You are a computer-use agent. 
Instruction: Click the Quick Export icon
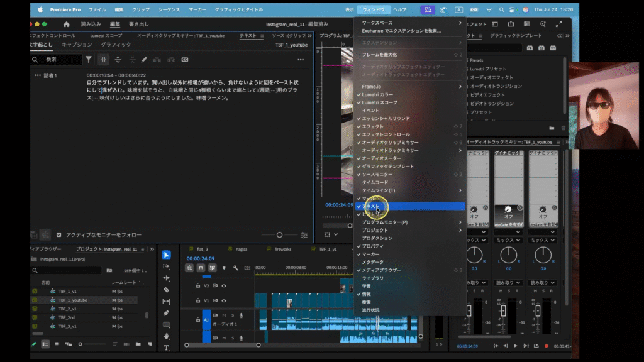pyautogui.click(x=511, y=25)
